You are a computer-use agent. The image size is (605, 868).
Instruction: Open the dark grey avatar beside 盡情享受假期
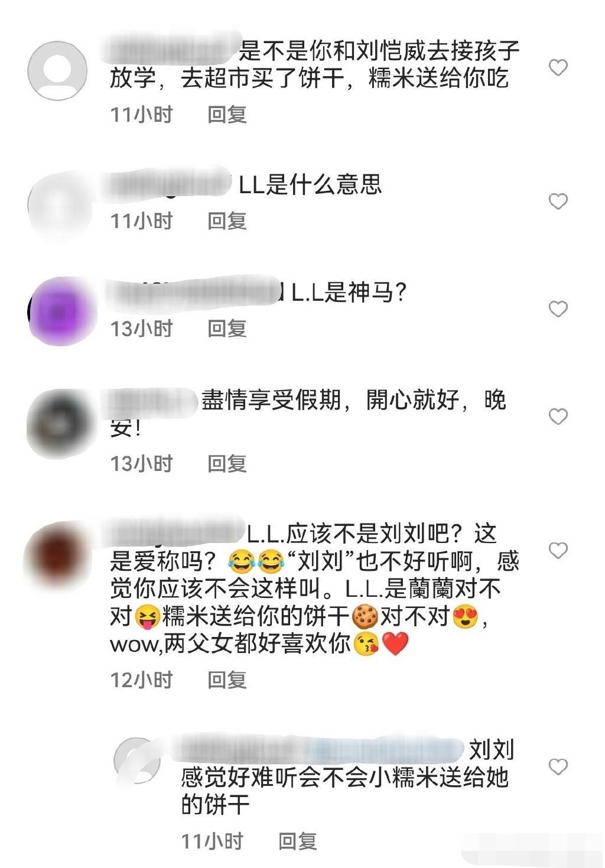(60, 421)
